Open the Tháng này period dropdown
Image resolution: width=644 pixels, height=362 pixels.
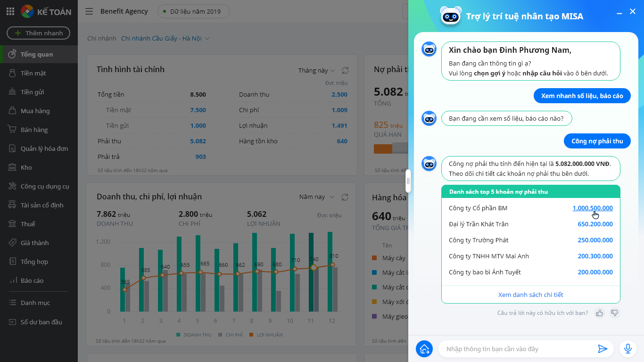tap(316, 70)
